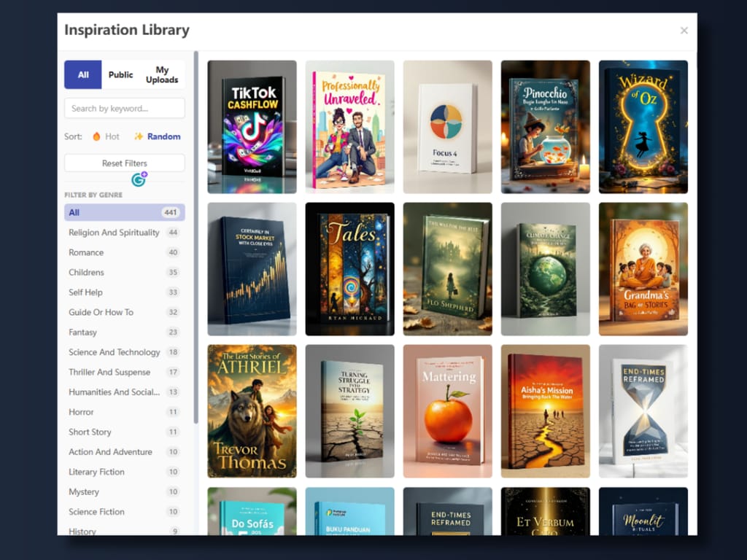Select the All genre filter

[x=124, y=212]
